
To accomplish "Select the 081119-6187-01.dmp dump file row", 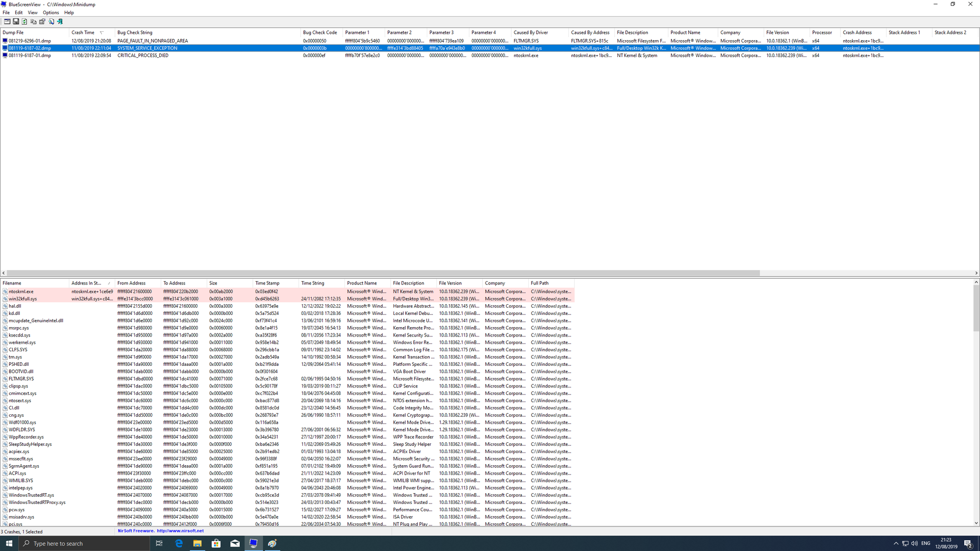I will (x=29, y=56).
